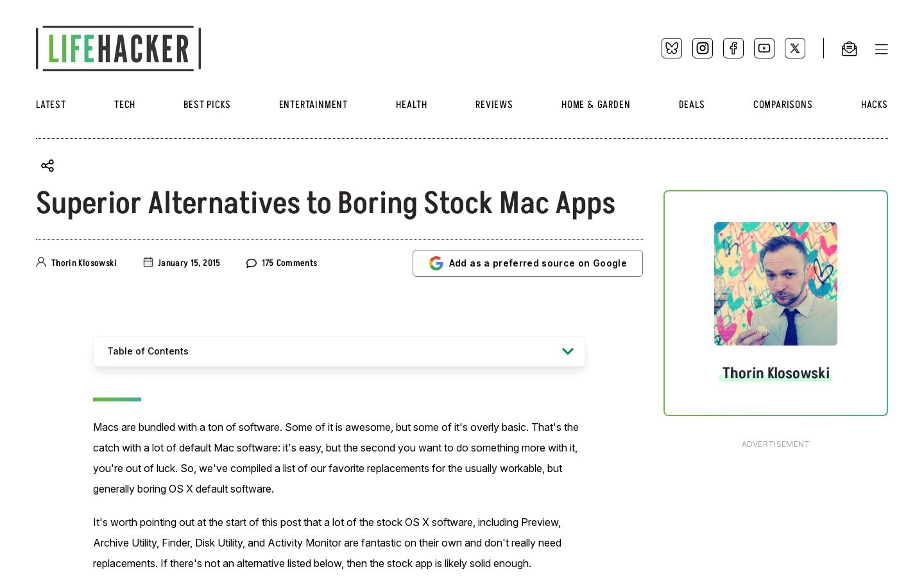This screenshot has width=924, height=578.
Task: Go to Home & Garden
Action: tap(595, 105)
